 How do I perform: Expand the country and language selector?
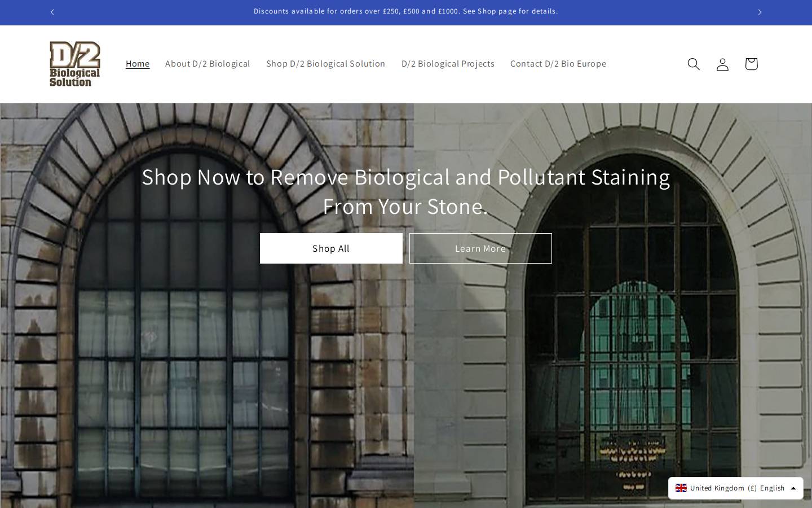[x=736, y=488]
